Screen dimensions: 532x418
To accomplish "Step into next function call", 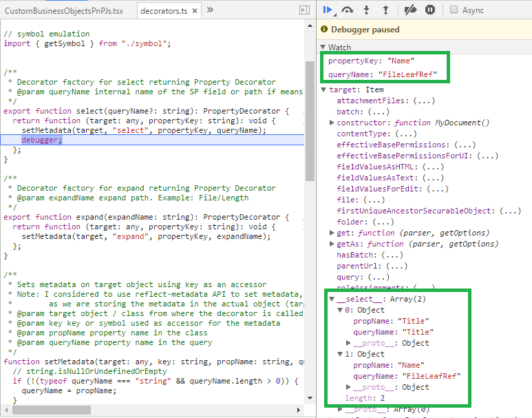I will tap(366, 10).
